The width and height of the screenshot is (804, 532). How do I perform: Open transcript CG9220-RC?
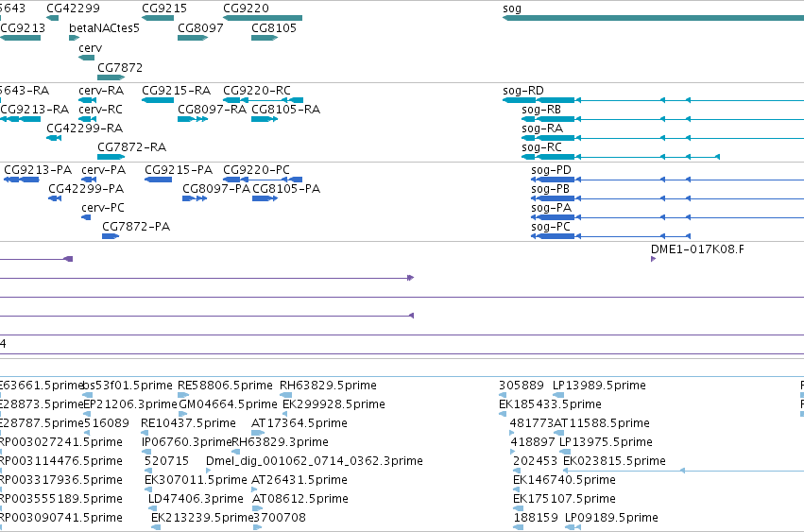(x=257, y=91)
